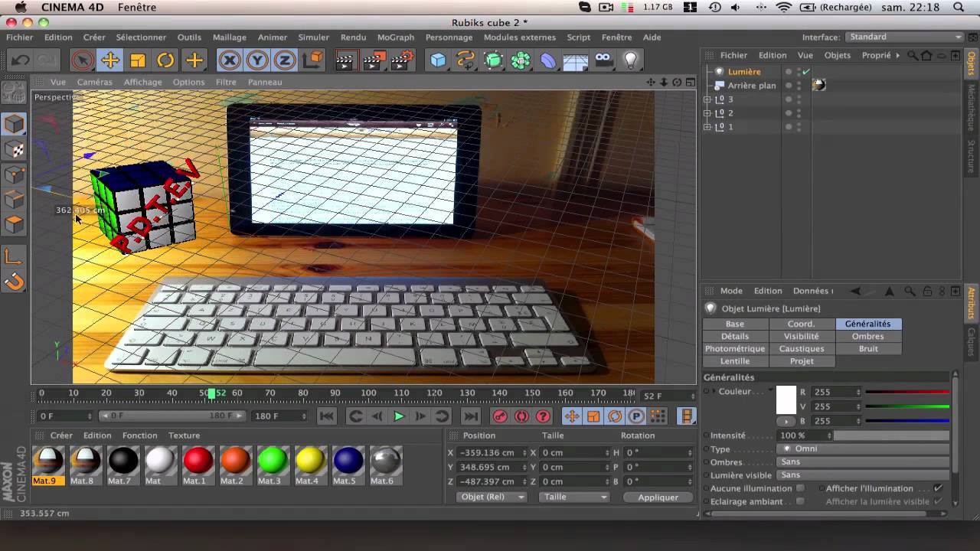Image resolution: width=980 pixels, height=551 pixels.
Task: Toggle the snapping magnet icon
Action: (14, 282)
